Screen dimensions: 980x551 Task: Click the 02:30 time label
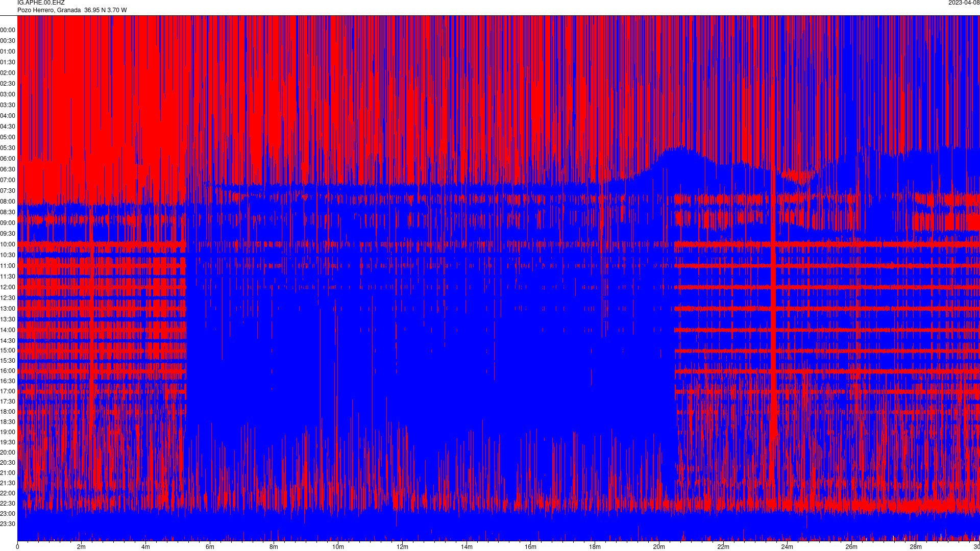point(8,84)
